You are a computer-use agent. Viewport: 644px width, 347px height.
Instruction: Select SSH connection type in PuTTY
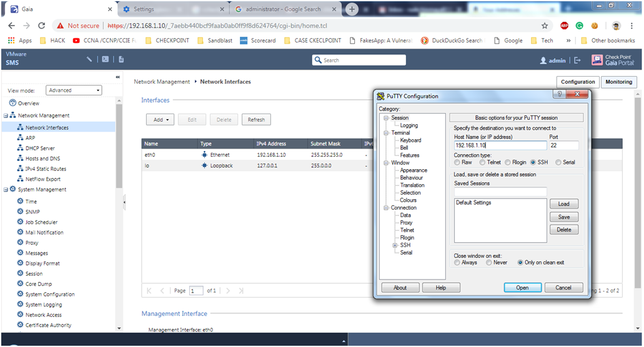(533, 162)
